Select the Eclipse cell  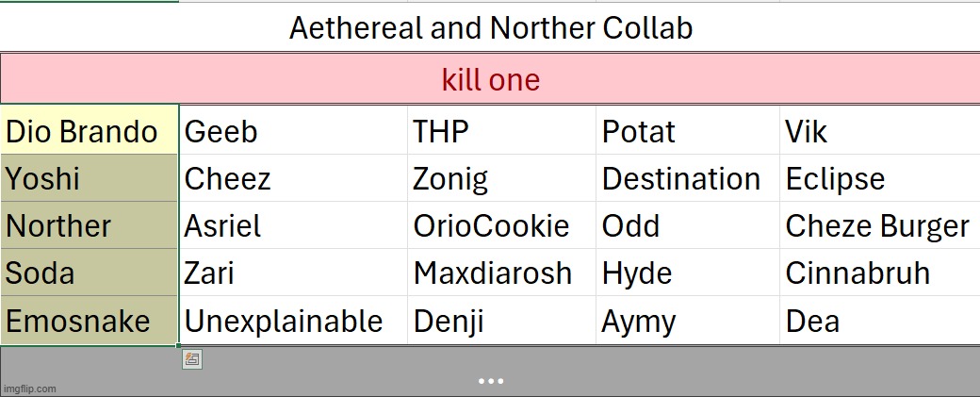pos(880,178)
